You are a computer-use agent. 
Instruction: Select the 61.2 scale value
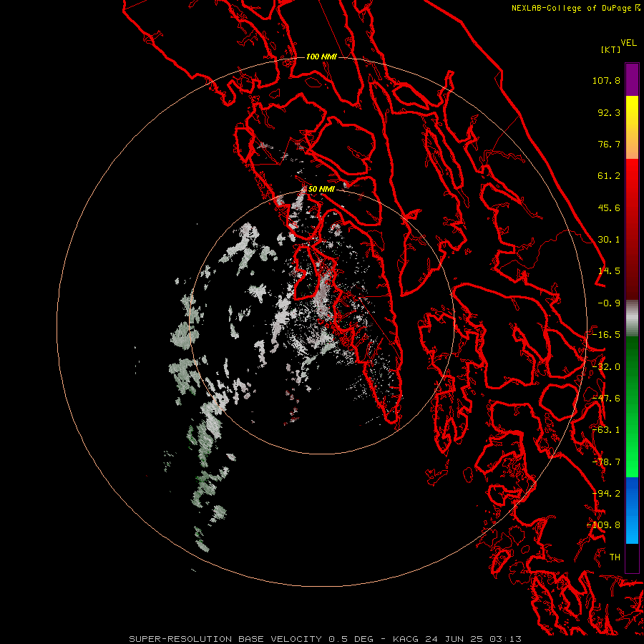click(609, 176)
